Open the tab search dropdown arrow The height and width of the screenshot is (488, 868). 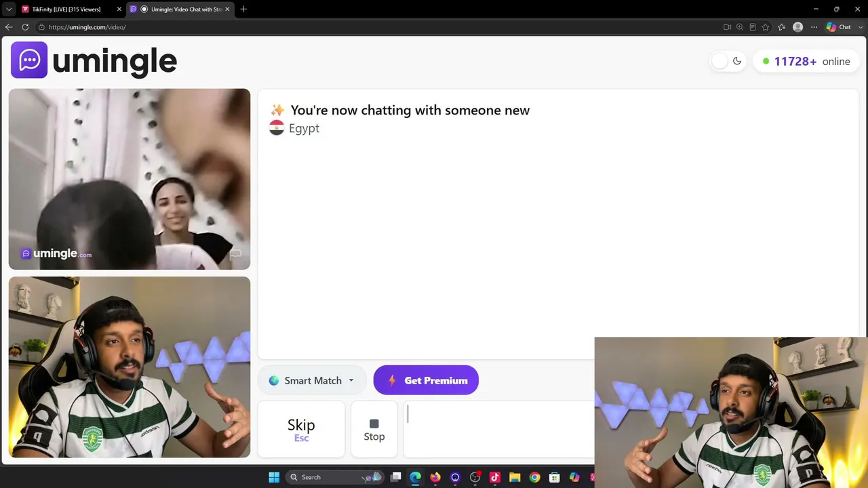9,9
